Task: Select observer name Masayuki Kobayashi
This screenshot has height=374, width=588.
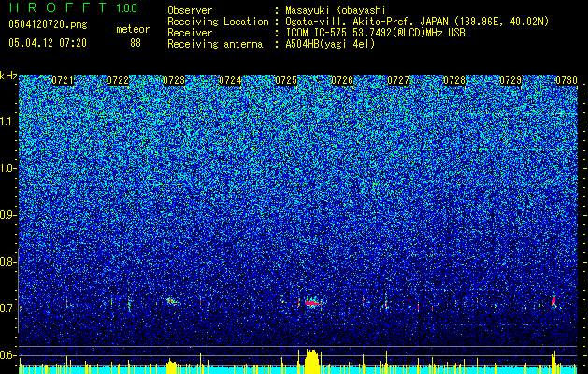Action: (x=336, y=10)
